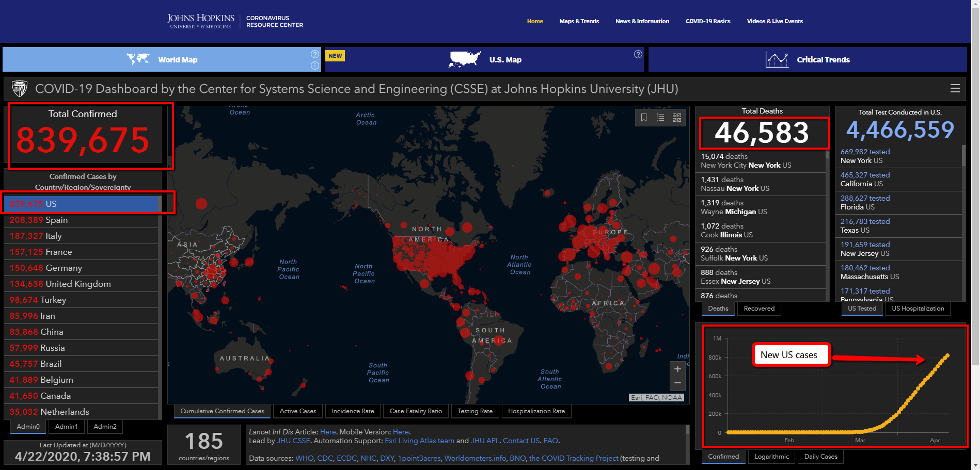Screen dimensions: 980x470
Task: Switch chart to Logarithmic tab
Action: point(771,457)
